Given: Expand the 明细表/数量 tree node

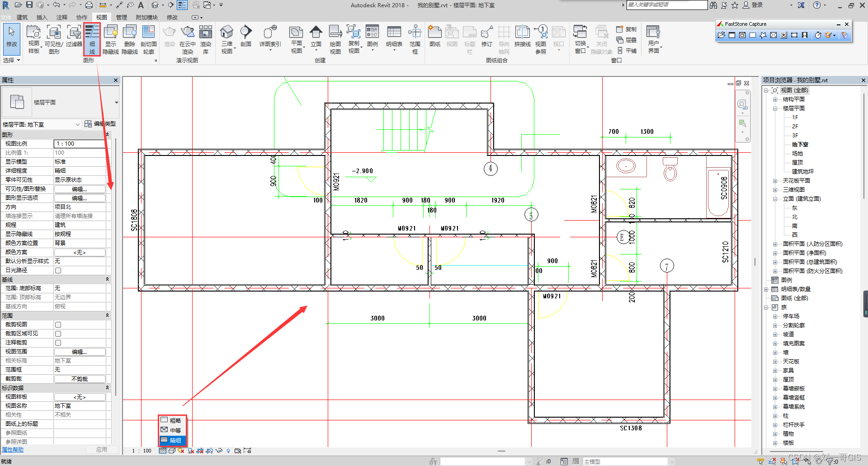Looking at the screenshot, I should pos(766,289).
